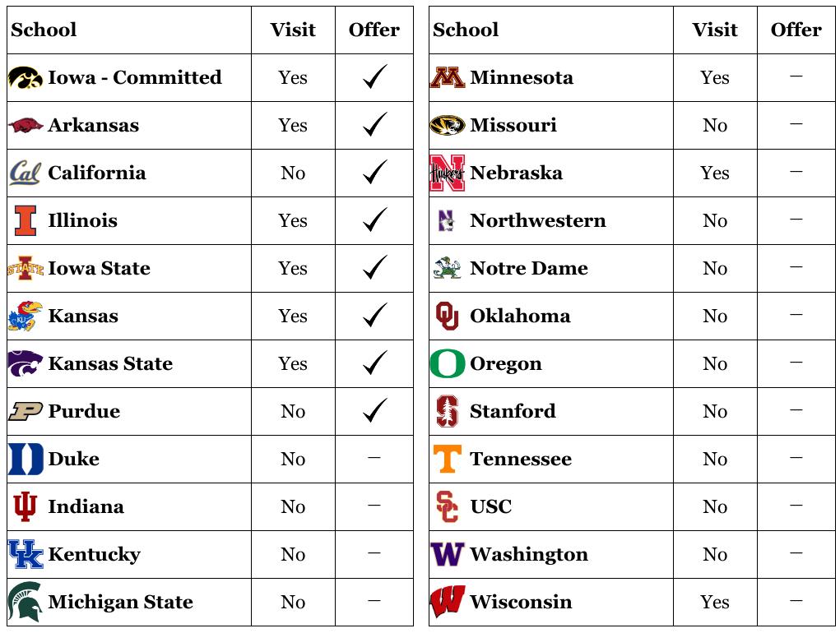Viewport: 840px width, 633px height.
Task: Click the Purdue P logo
Action: tap(26, 412)
